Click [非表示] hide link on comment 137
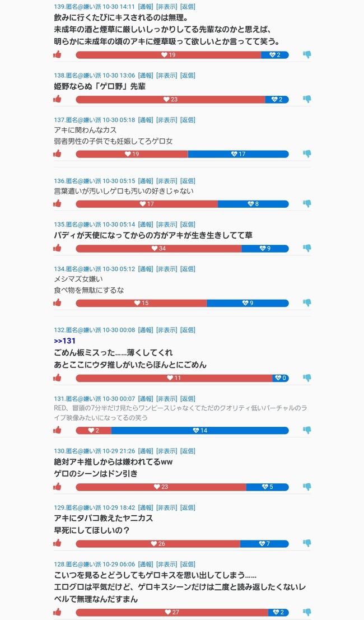364x620 pixels. point(166,120)
